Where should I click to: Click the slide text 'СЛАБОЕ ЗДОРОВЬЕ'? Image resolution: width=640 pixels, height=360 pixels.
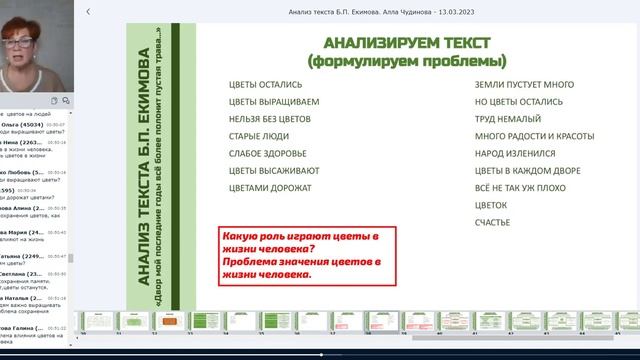point(267,153)
